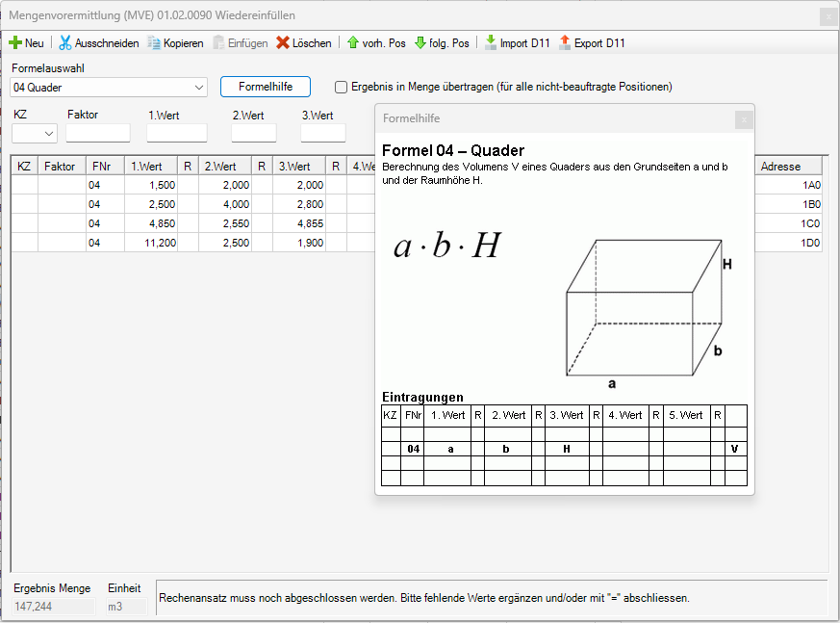Click the KZ column header
This screenshot has width=840, height=623.
point(24,167)
